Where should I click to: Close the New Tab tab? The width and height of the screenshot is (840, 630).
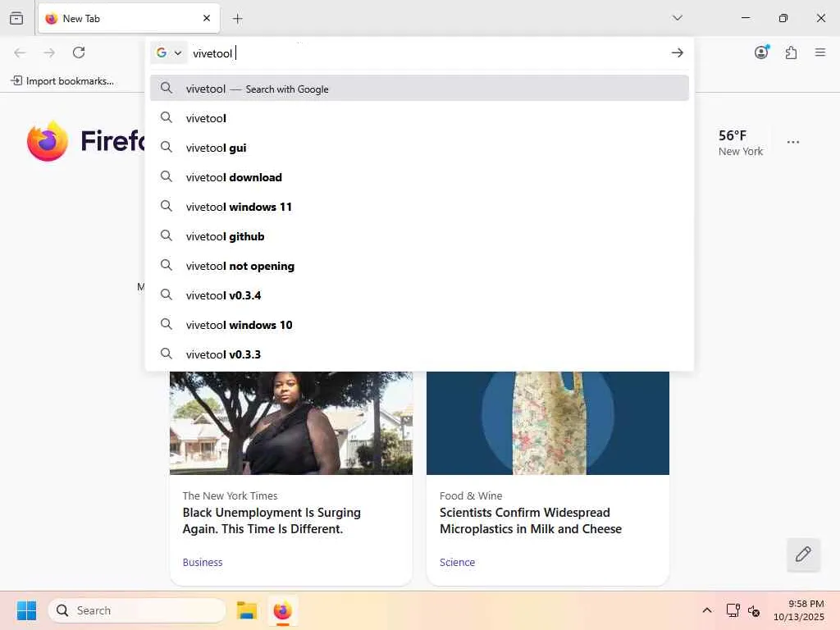pos(207,18)
